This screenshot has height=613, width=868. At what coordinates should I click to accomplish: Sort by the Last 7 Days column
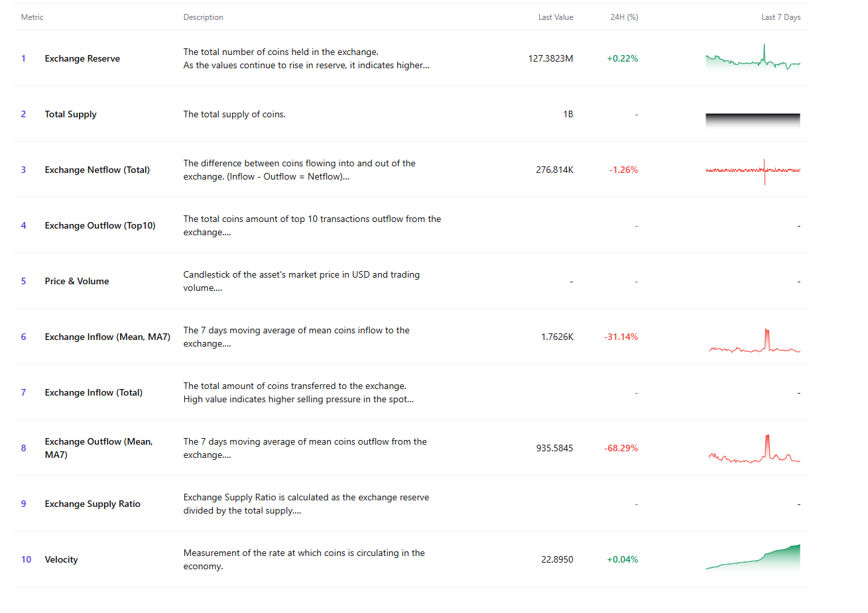(x=781, y=17)
